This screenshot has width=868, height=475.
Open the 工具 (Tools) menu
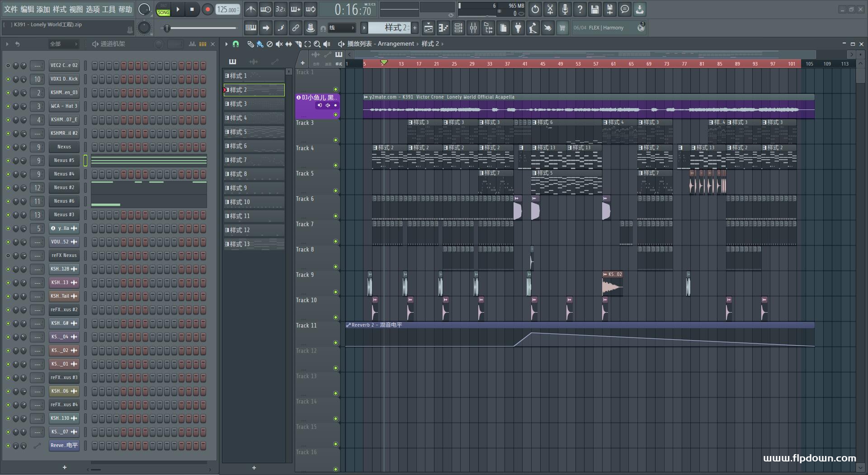109,9
